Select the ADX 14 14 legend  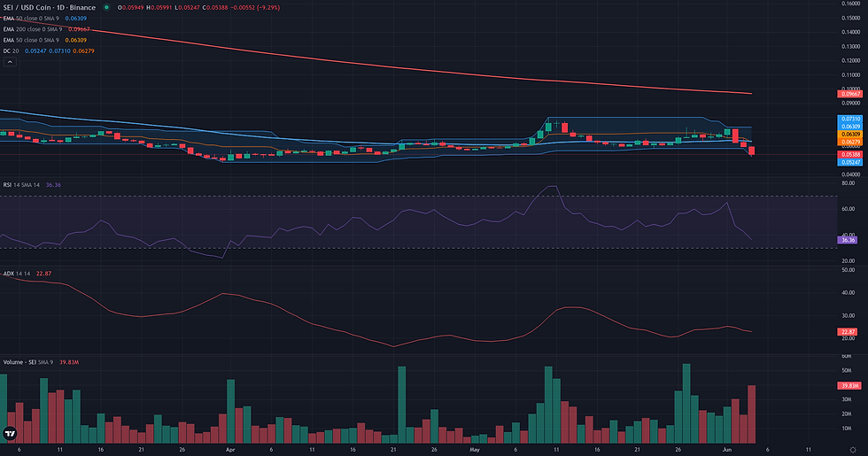[x=27, y=274]
